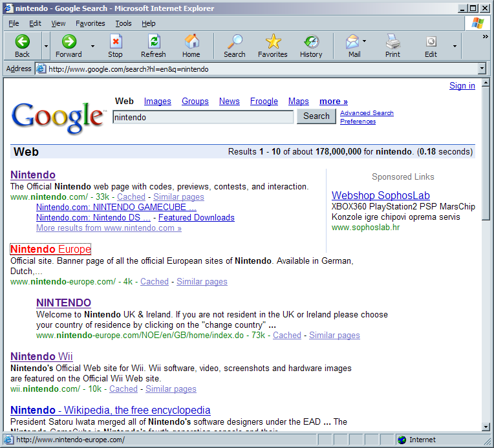Image resolution: width=494 pixels, height=448 pixels.
Task: Click the scrollbar down arrow
Action: (x=486, y=427)
